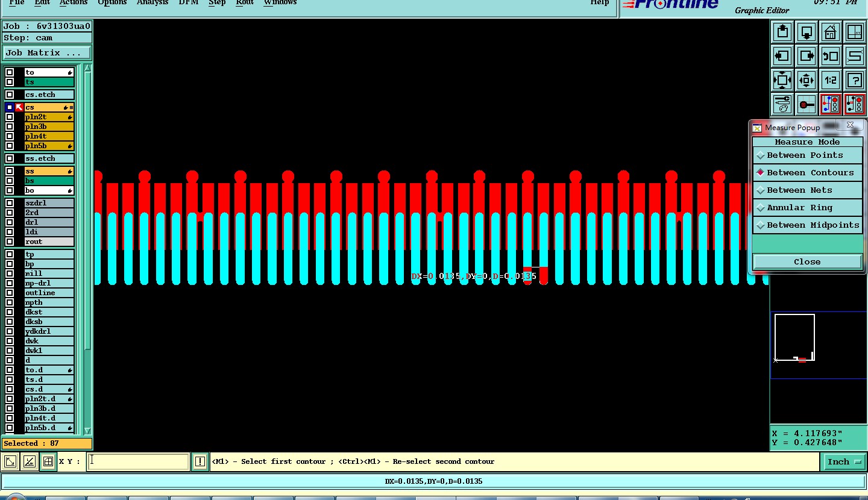This screenshot has height=500, width=868.
Task: Click the pan down icon
Action: [807, 32]
